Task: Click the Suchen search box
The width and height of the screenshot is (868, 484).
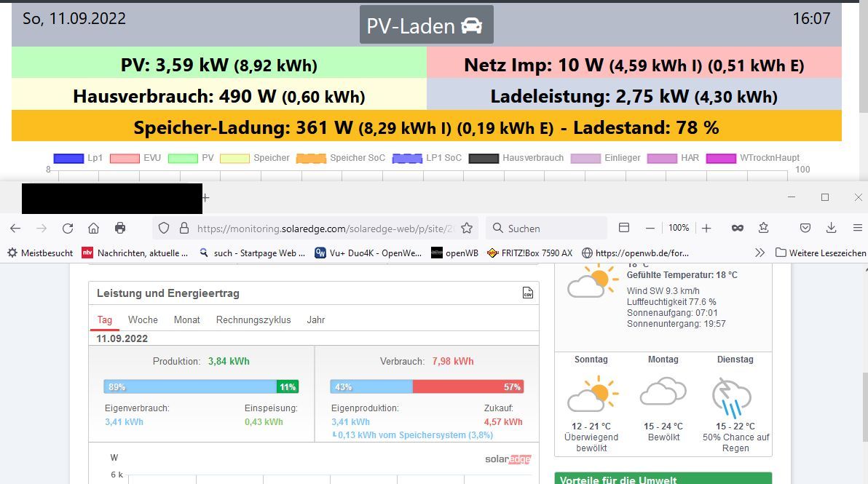Action: tap(546, 229)
